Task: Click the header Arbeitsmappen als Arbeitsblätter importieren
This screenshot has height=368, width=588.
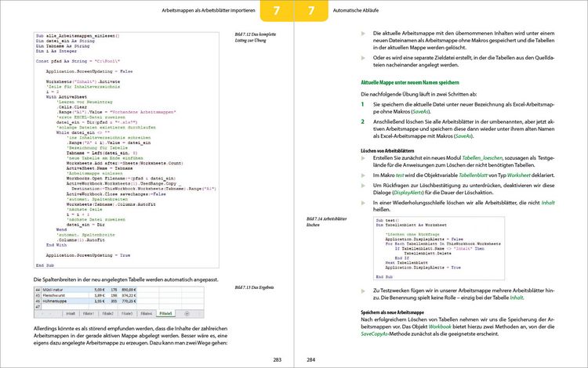Action: click(208, 10)
